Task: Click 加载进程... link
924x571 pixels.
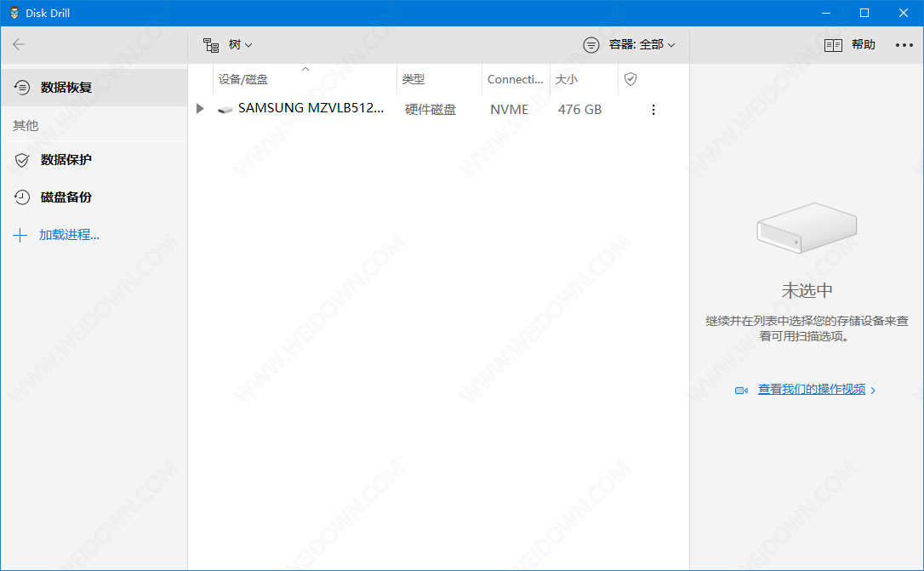Action: point(69,235)
